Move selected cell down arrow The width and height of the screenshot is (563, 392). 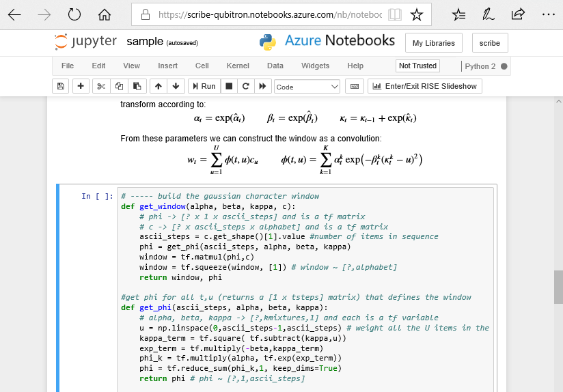click(176, 86)
